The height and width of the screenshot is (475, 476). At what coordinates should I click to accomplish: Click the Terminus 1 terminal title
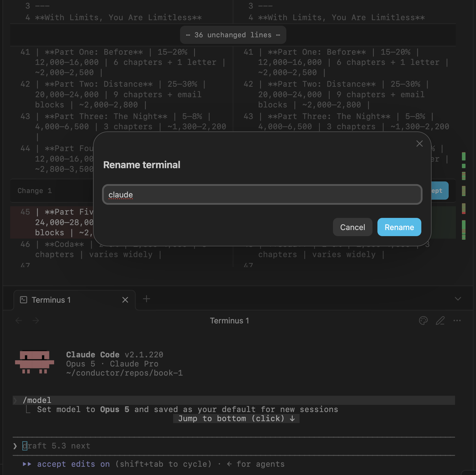pos(229,321)
